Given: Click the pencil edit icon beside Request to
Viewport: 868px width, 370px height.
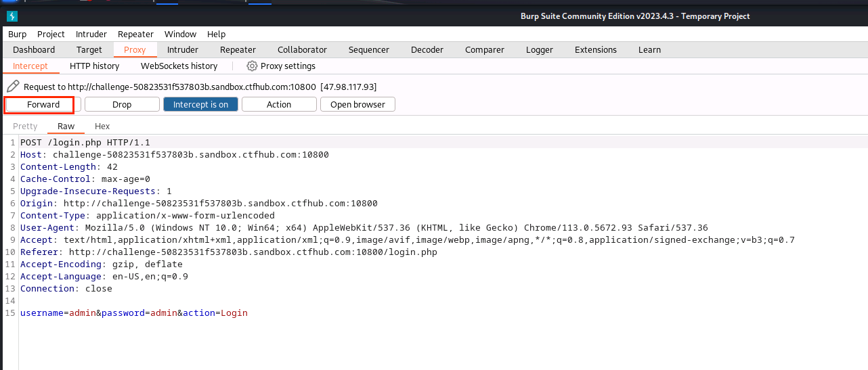Looking at the screenshot, I should pyautogui.click(x=13, y=87).
